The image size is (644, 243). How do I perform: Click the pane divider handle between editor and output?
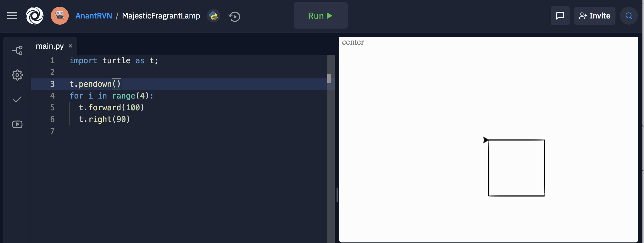337,195
